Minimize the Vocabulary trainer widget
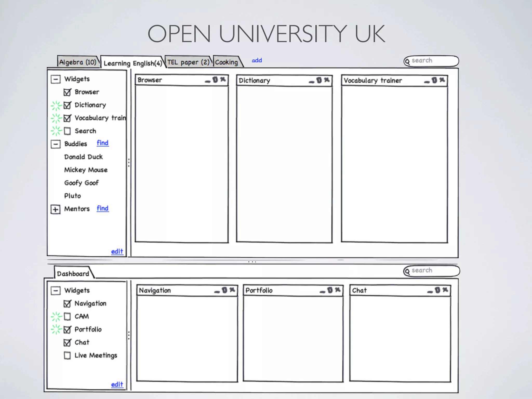 [427, 82]
